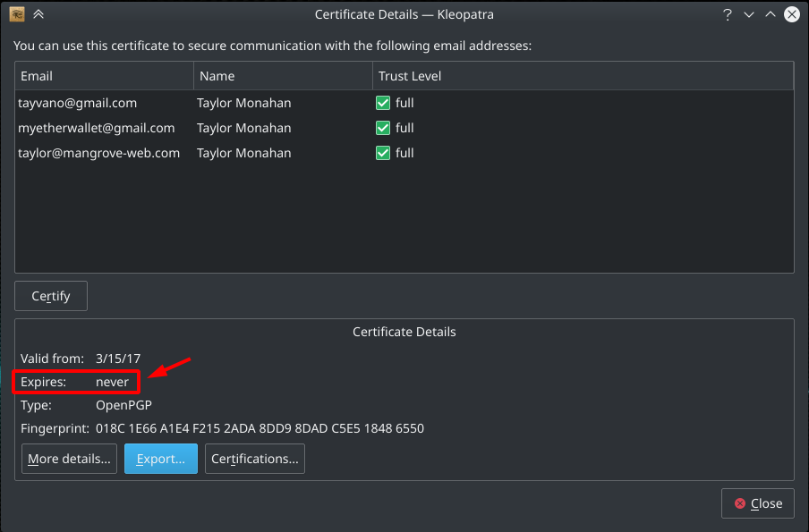
Task: Select the tayvano@gmail.com email cell
Action: (x=77, y=103)
